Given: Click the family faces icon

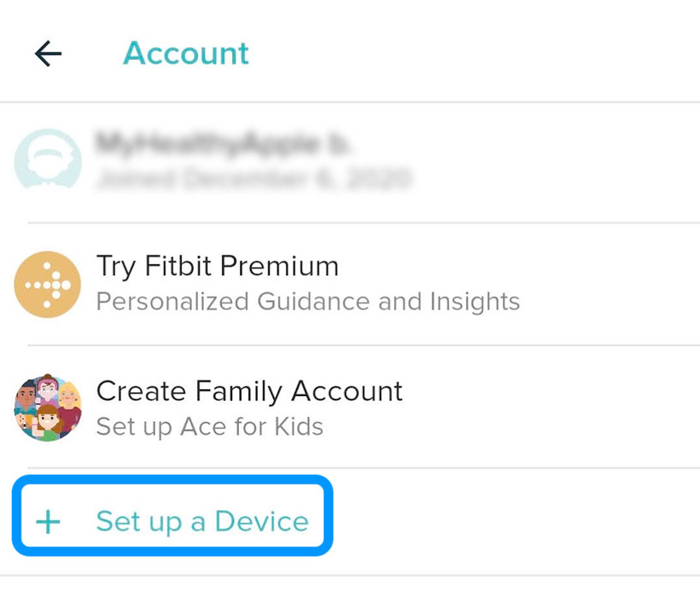Looking at the screenshot, I should [48, 407].
